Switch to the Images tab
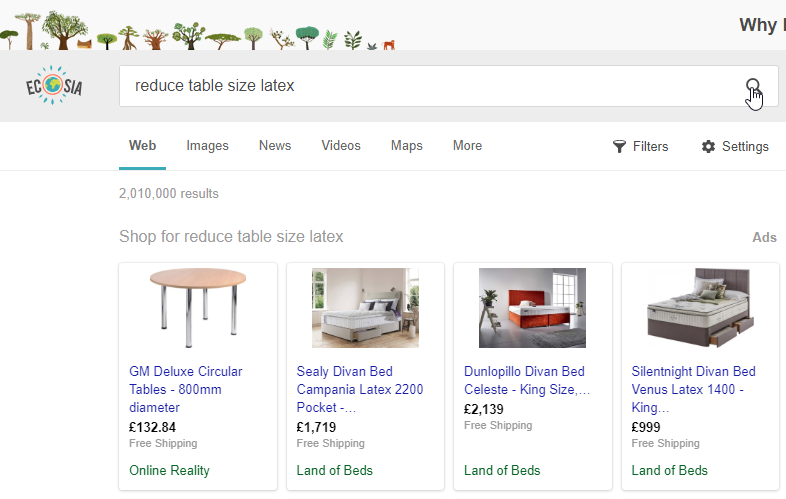 click(x=208, y=145)
